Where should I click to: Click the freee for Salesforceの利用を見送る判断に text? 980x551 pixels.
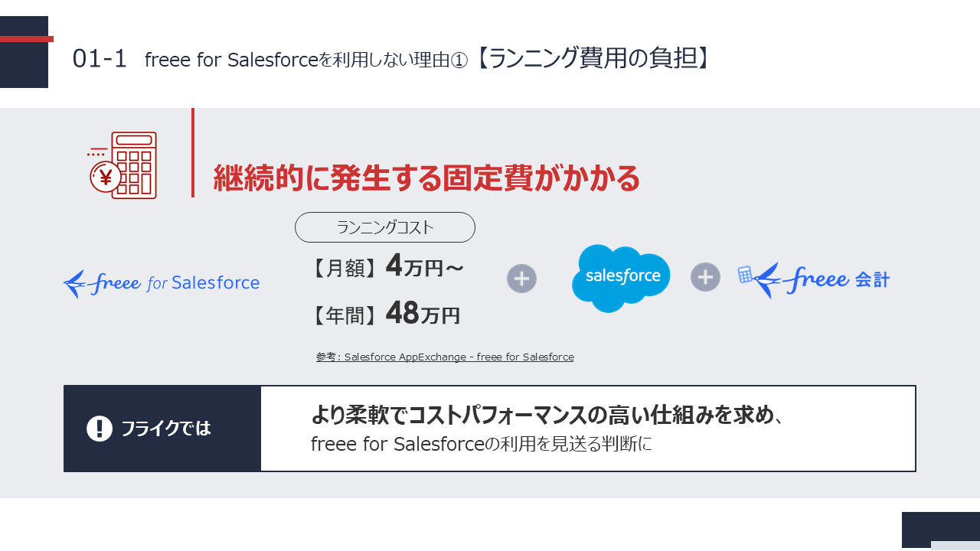point(481,444)
